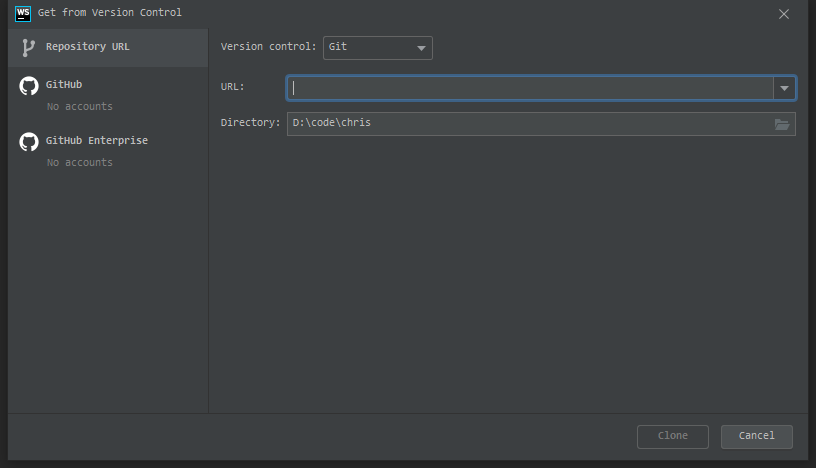Click the GitHub octocat icon
The height and width of the screenshot is (468, 816).
tap(29, 86)
